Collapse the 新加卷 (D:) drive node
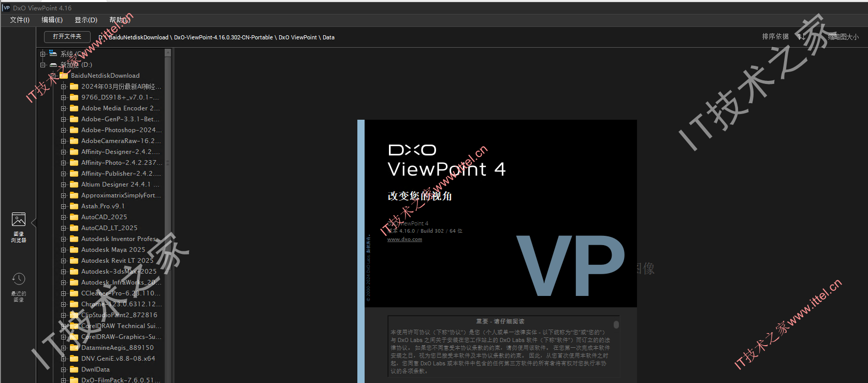 tap(43, 65)
